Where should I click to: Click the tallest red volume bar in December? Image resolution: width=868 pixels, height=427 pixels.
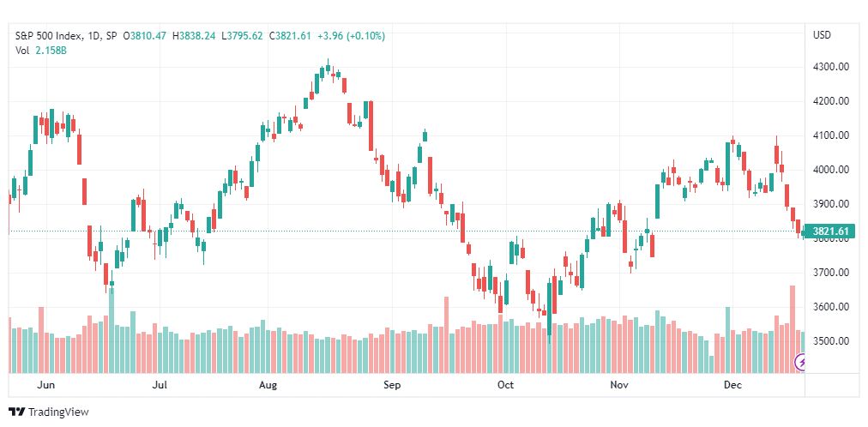coord(793,329)
